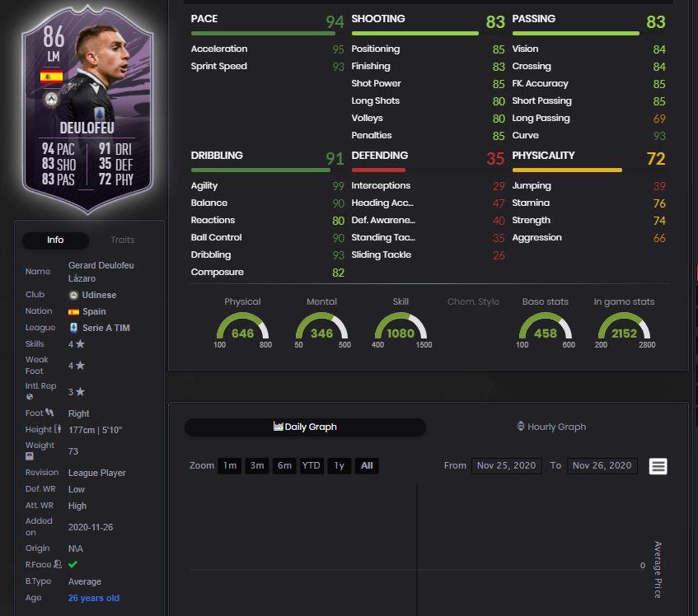Set chart zoom to 1m

(230, 465)
